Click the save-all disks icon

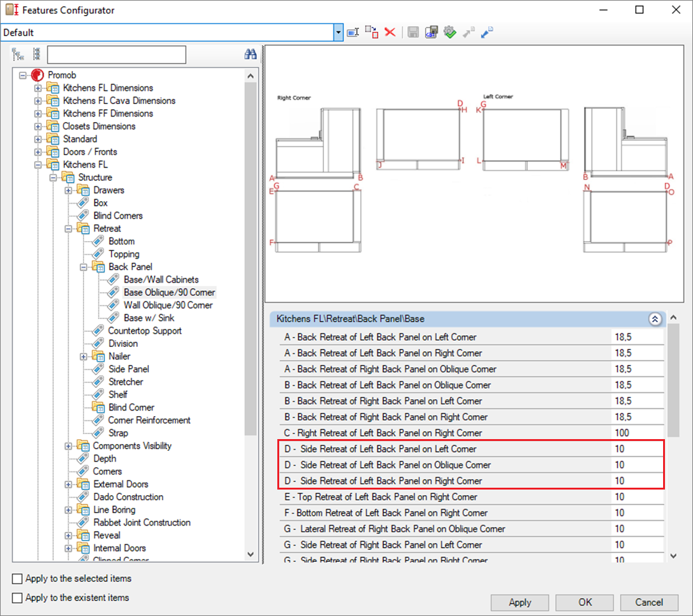tap(431, 32)
